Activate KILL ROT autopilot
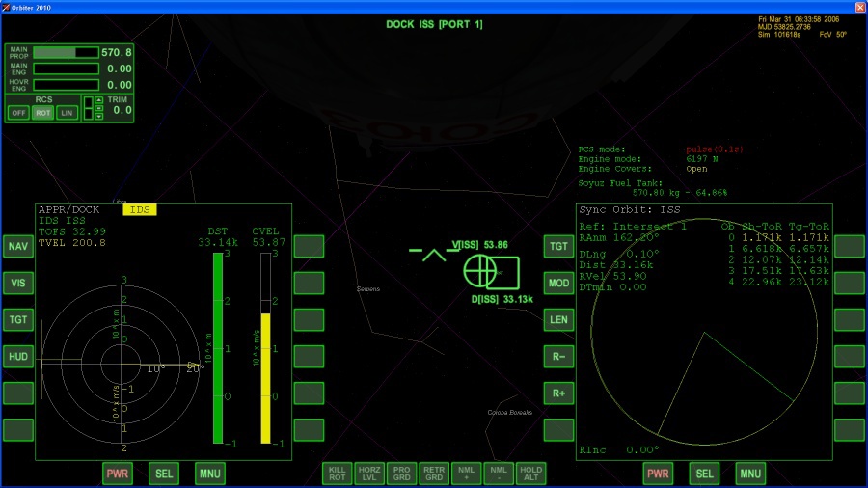This screenshot has width=868, height=488. tap(338, 474)
